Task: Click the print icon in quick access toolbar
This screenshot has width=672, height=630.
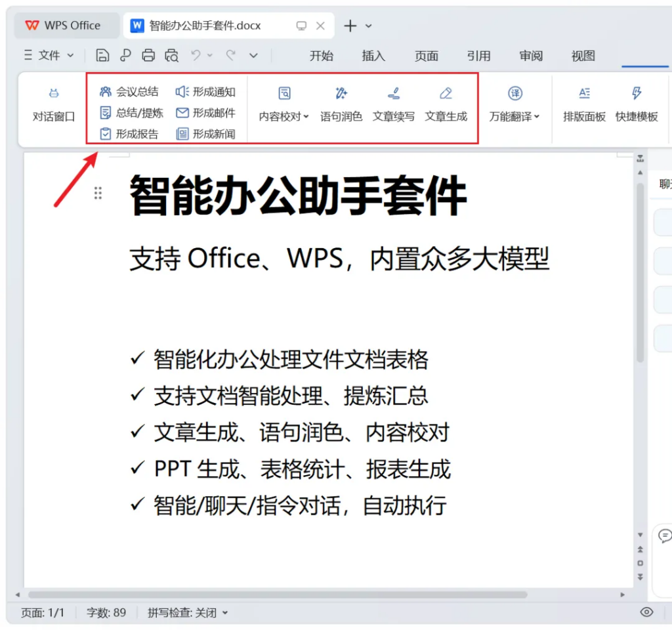Action: pos(148,56)
